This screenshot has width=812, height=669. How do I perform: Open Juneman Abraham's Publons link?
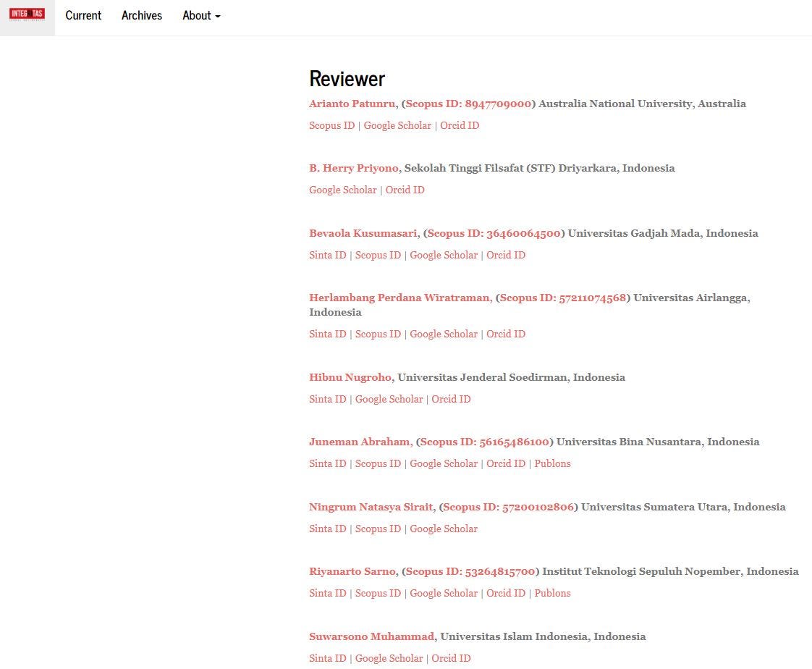[553, 464]
